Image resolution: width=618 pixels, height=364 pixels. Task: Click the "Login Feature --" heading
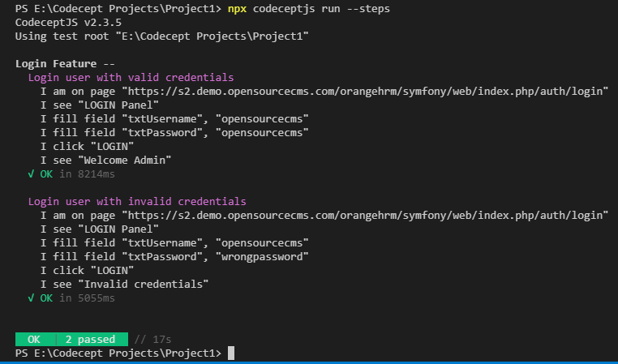(x=65, y=64)
